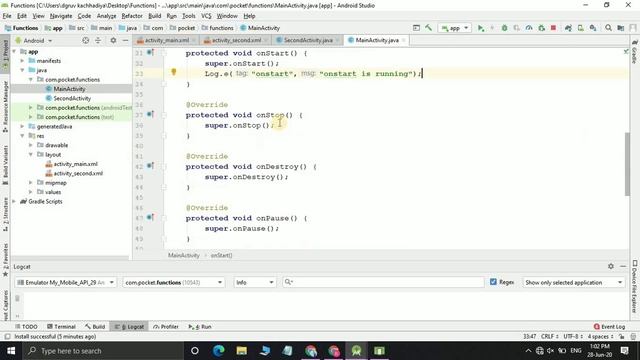Image resolution: width=640 pixels, height=360 pixels.
Task: Open the Profile app icon in toolbar
Action: coord(529,28)
